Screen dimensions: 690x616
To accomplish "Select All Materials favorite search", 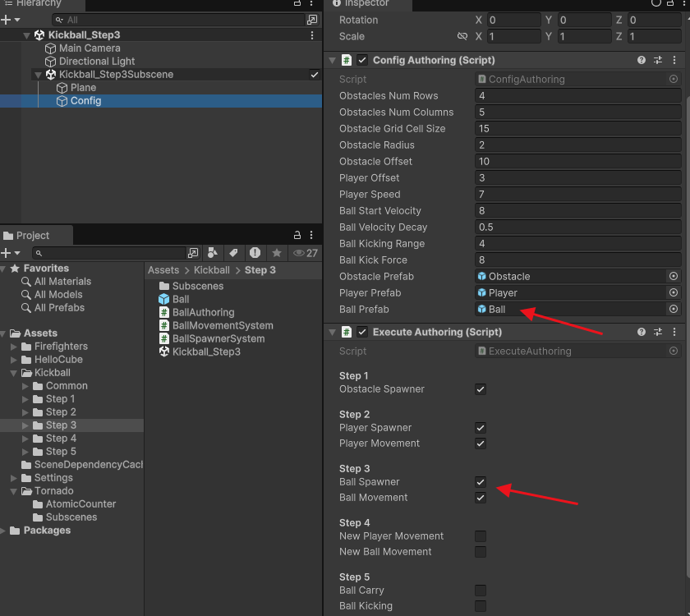I will click(x=57, y=282).
